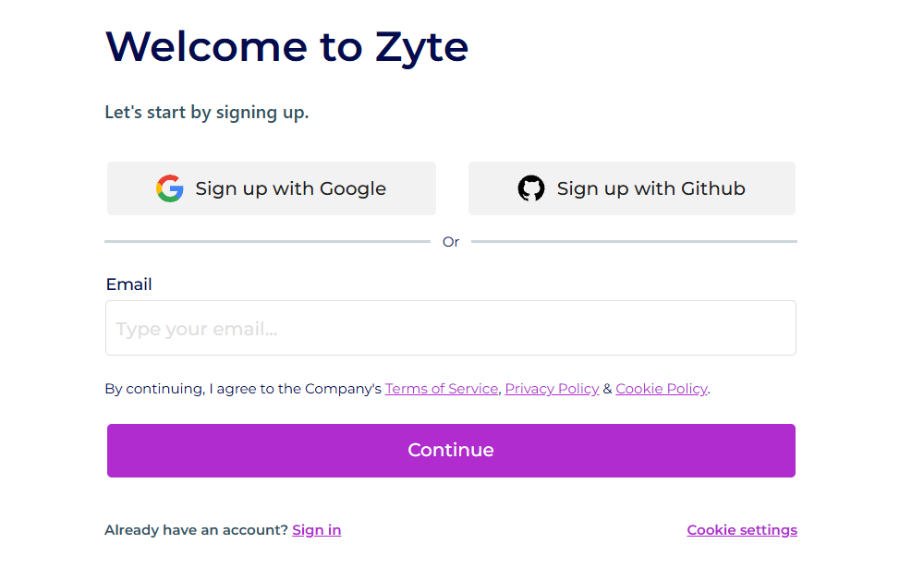
Task: Click the "Let's start by signing up" subtitle
Action: pyautogui.click(x=206, y=113)
